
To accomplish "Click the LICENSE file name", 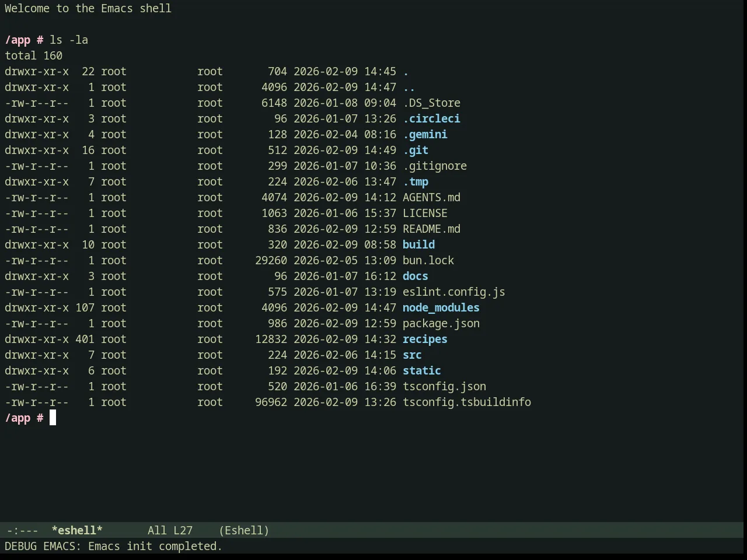I will (425, 213).
